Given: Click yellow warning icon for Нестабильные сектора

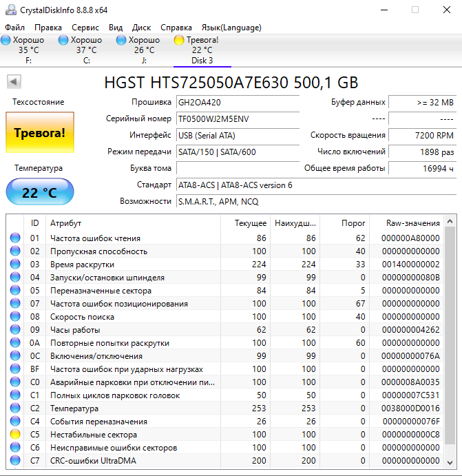Looking at the screenshot, I should point(15,434).
